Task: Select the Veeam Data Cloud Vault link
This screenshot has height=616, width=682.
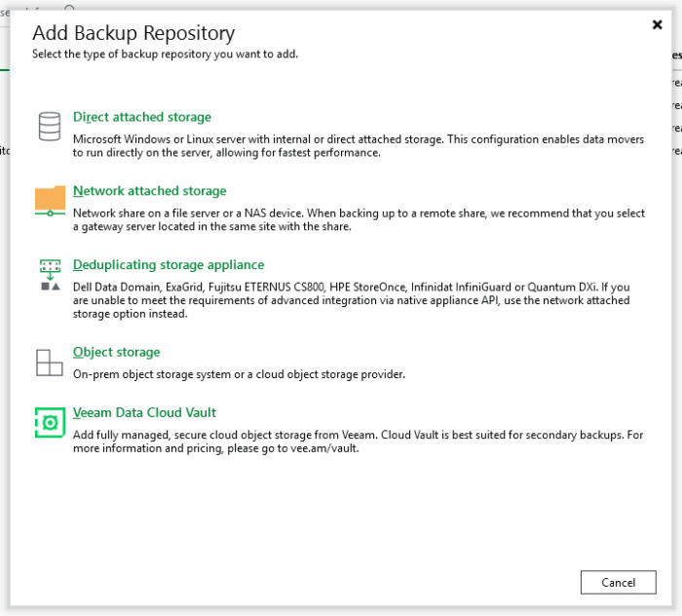Action: click(x=144, y=412)
